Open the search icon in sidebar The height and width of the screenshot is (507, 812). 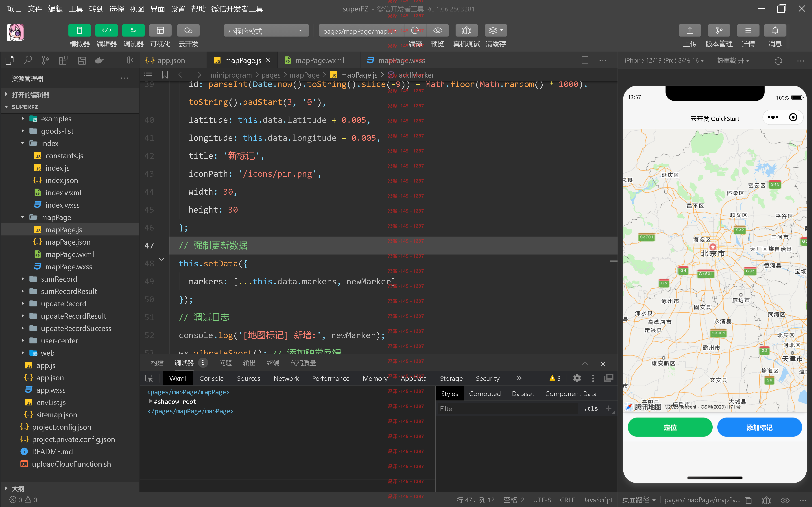28,60
